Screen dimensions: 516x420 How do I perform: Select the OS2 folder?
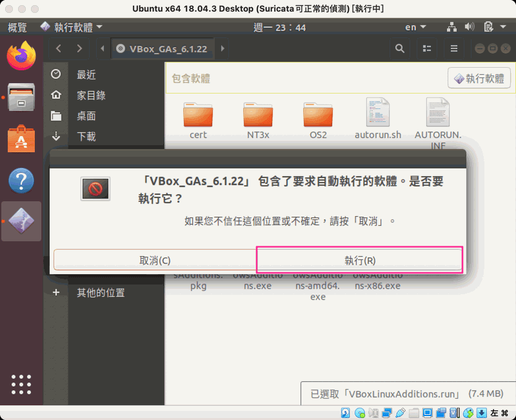coord(318,121)
